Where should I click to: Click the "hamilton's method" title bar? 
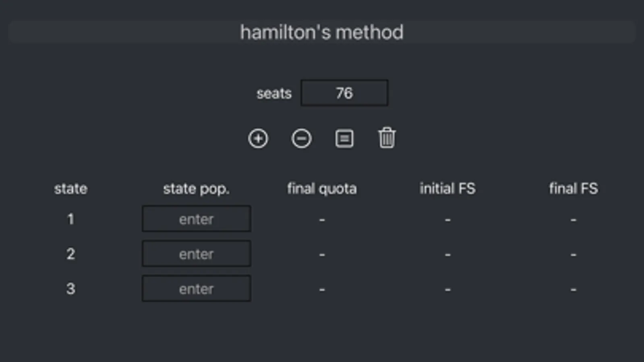[322, 32]
